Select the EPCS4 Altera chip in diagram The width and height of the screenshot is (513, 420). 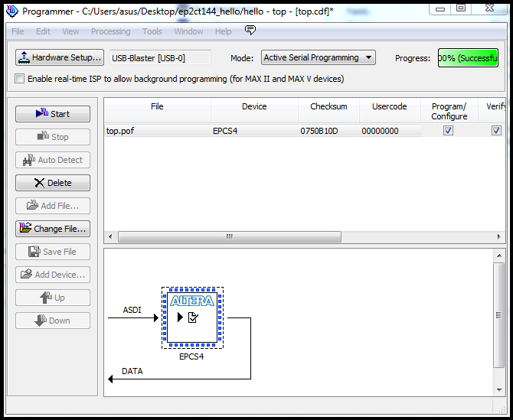(x=192, y=318)
